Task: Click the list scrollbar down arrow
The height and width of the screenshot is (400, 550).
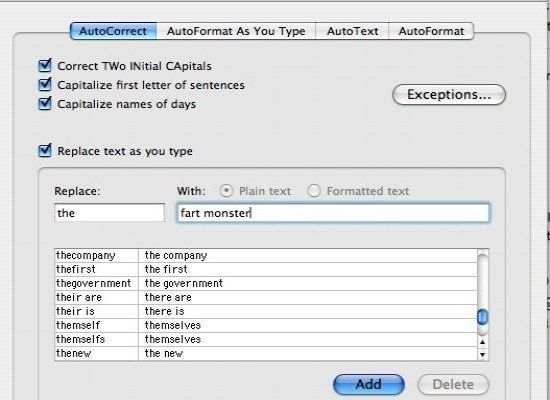Action: [x=483, y=354]
